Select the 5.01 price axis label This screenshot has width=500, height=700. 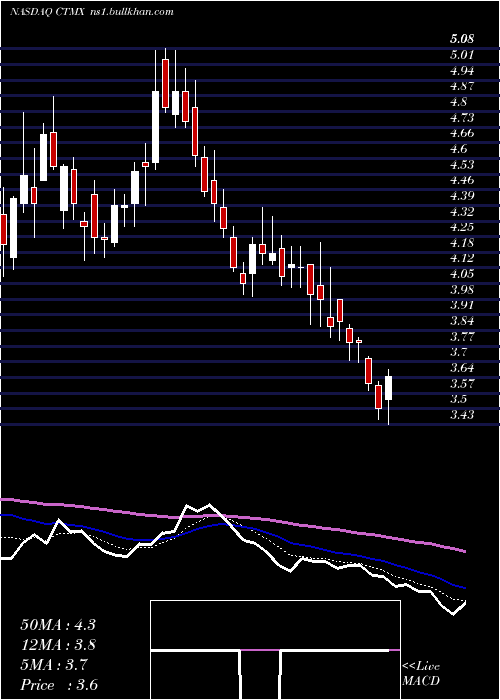click(462, 55)
